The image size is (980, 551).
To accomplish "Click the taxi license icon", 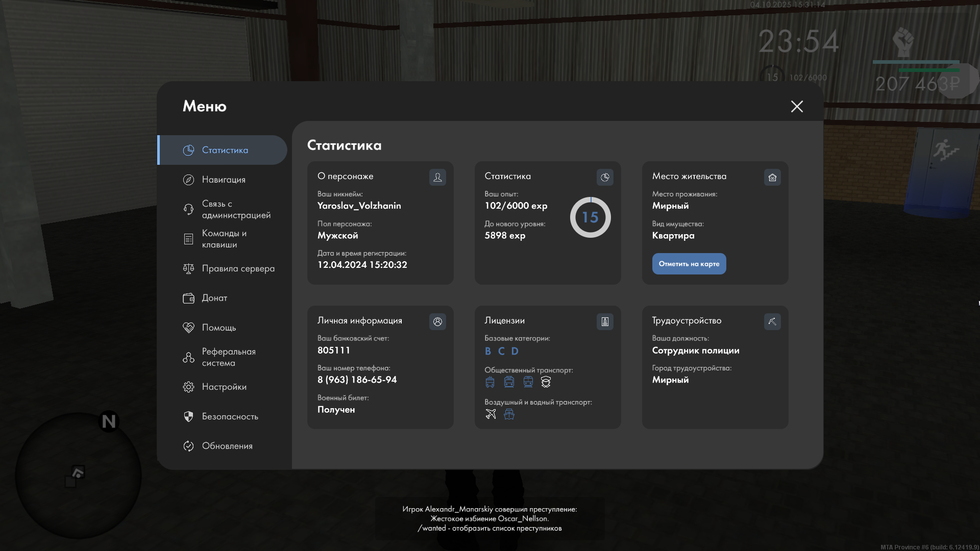I will point(546,382).
